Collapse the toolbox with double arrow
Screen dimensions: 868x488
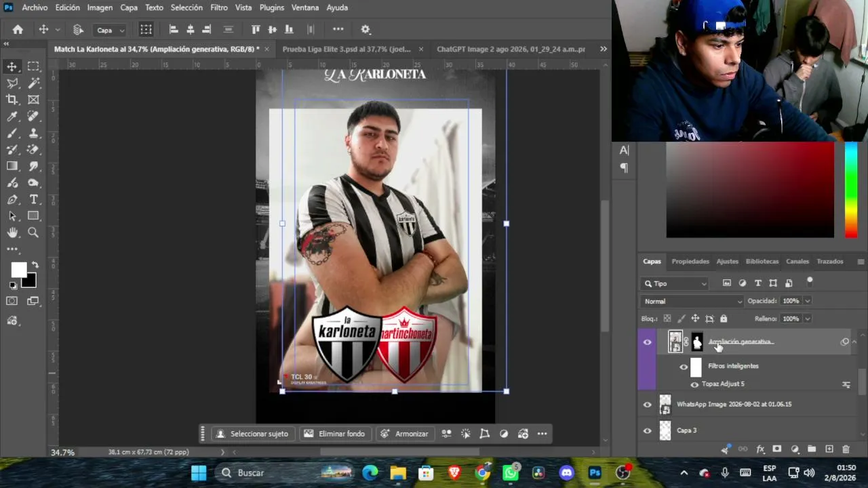coord(6,44)
